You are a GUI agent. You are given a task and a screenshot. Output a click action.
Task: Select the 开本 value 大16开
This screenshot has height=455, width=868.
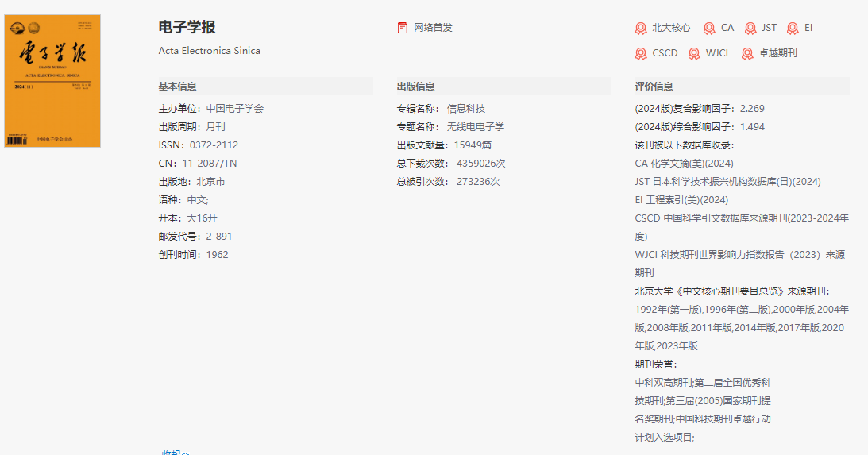pyautogui.click(x=202, y=218)
